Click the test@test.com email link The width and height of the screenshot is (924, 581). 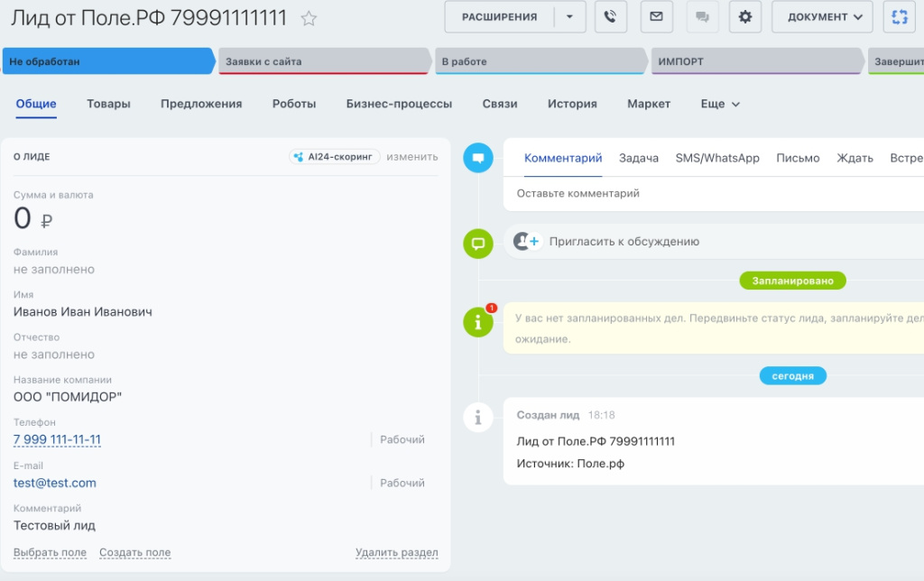coord(55,483)
